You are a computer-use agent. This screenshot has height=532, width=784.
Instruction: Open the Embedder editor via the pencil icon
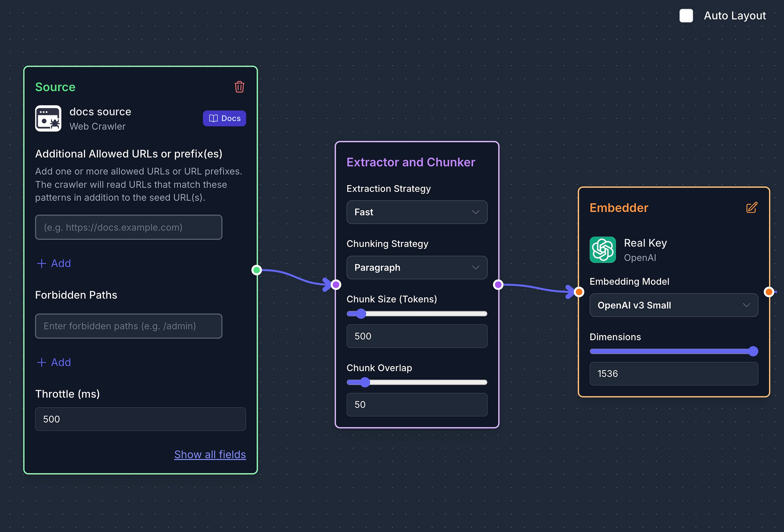[x=751, y=207]
